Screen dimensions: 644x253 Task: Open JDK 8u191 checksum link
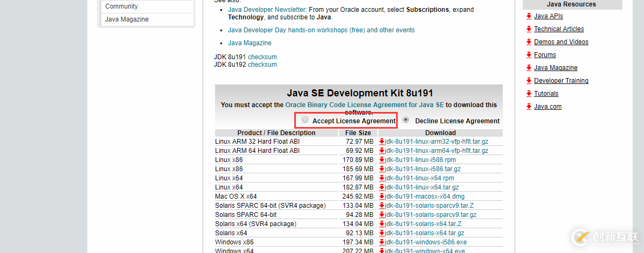click(262, 57)
